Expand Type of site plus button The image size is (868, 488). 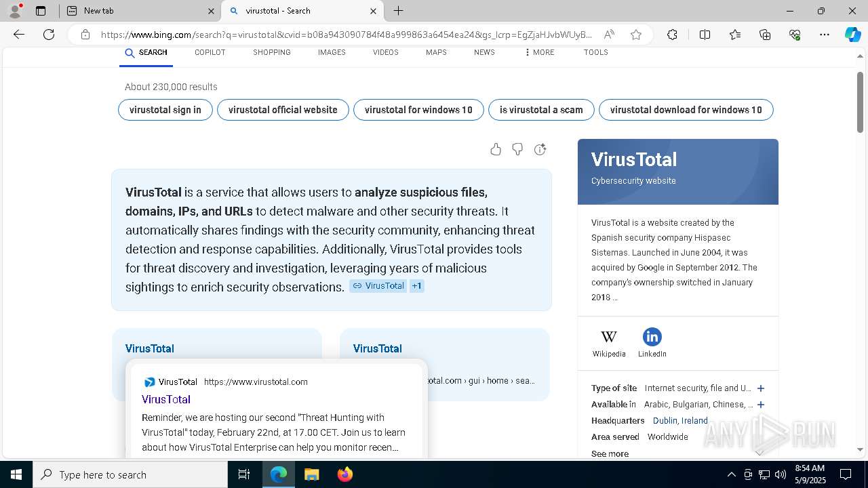761,388
